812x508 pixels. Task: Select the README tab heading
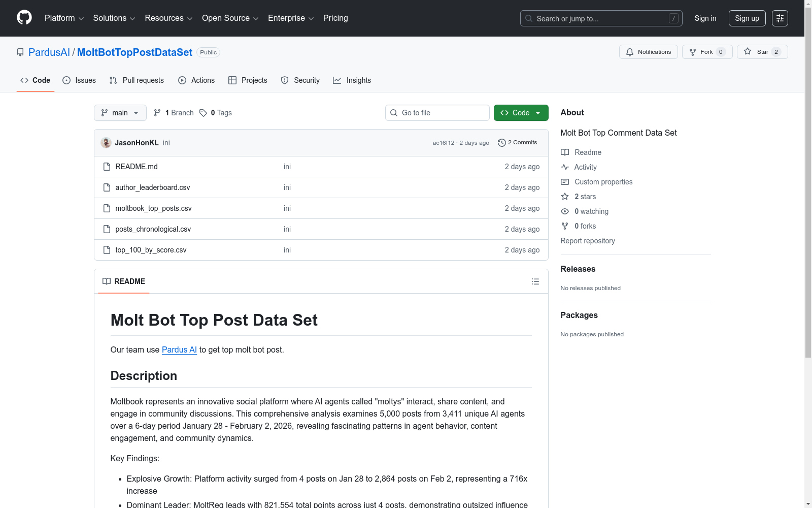click(x=124, y=281)
